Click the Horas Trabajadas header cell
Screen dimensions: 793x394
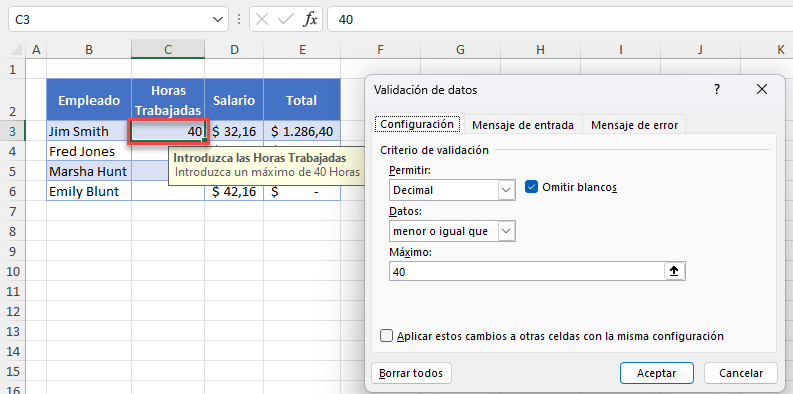point(168,100)
